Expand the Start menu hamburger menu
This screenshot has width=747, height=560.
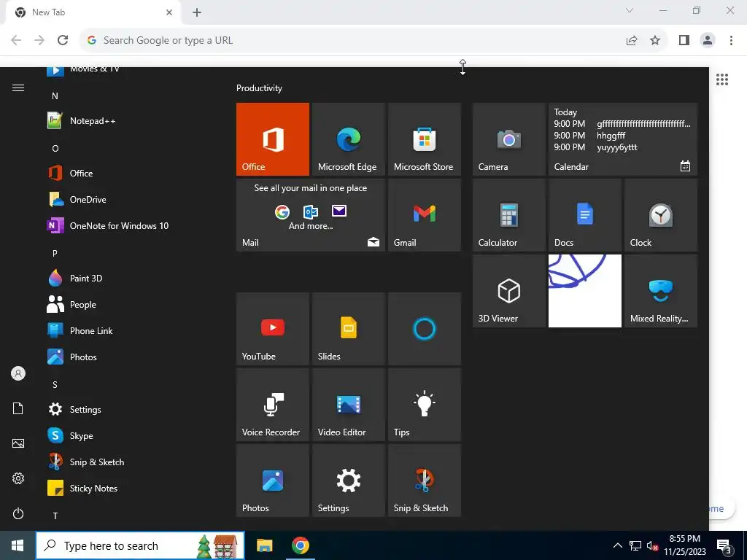(18, 87)
